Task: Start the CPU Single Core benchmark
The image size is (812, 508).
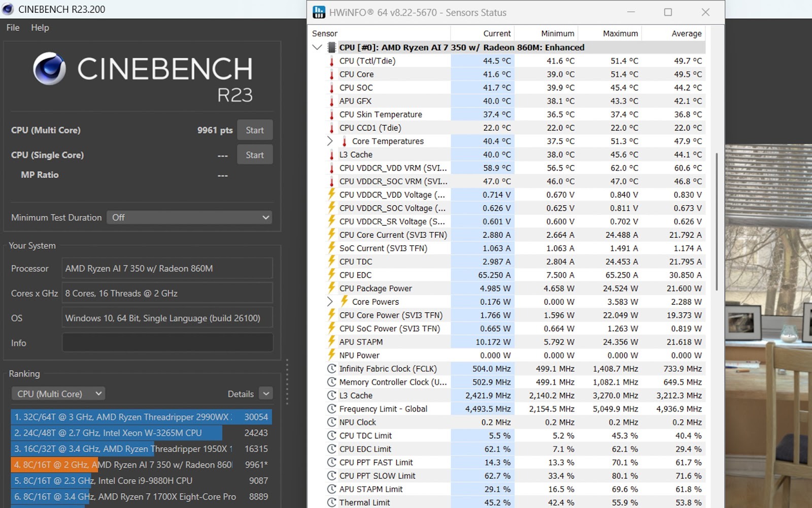Action: point(255,155)
